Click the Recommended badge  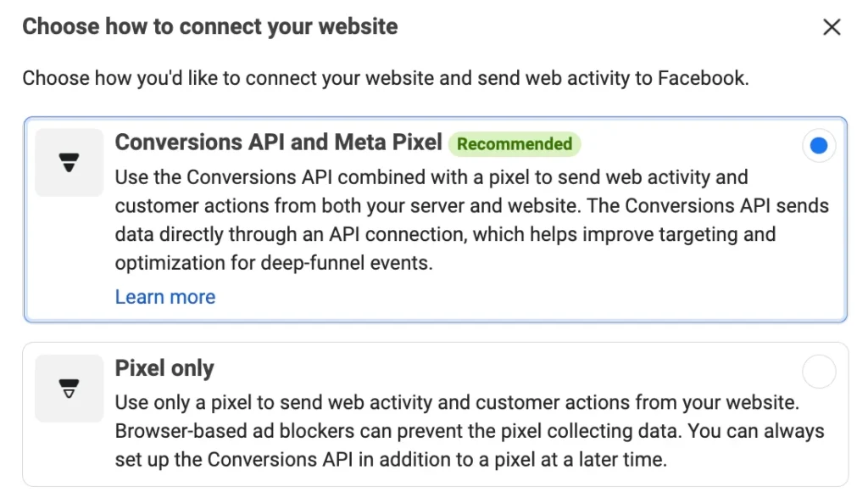pos(515,143)
